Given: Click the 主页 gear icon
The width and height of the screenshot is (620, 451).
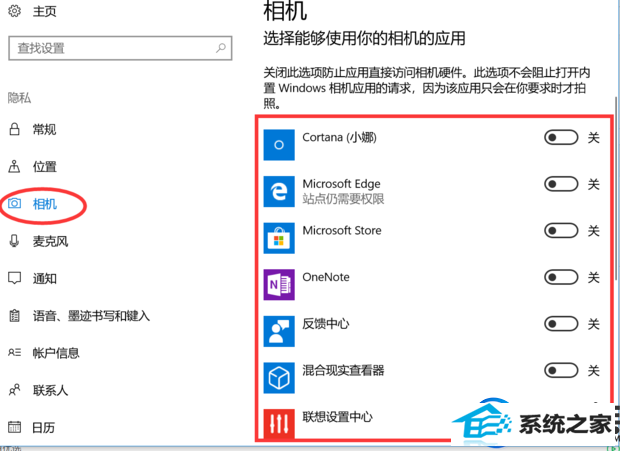Looking at the screenshot, I should (x=15, y=11).
